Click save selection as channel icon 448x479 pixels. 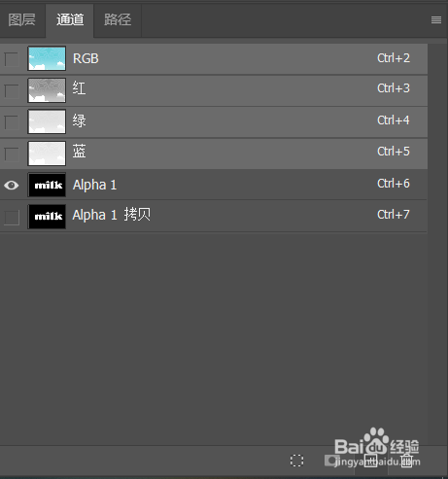point(331,461)
